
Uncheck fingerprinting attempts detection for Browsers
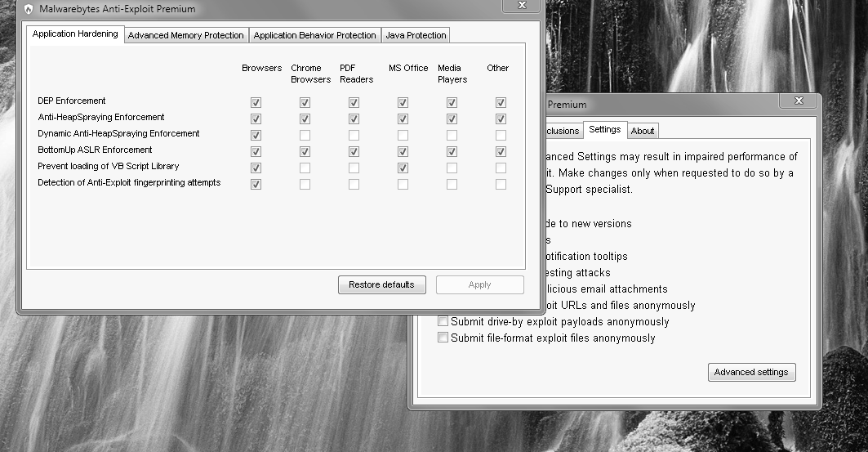(256, 185)
